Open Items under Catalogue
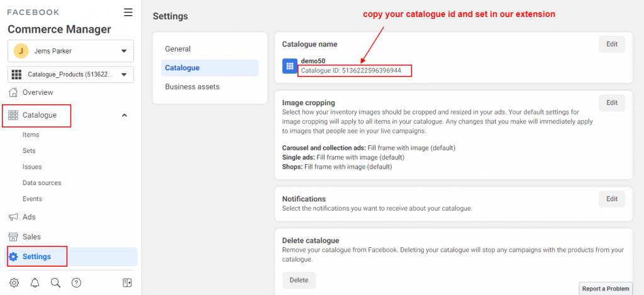Screen dimensions: 644x295 [31, 135]
